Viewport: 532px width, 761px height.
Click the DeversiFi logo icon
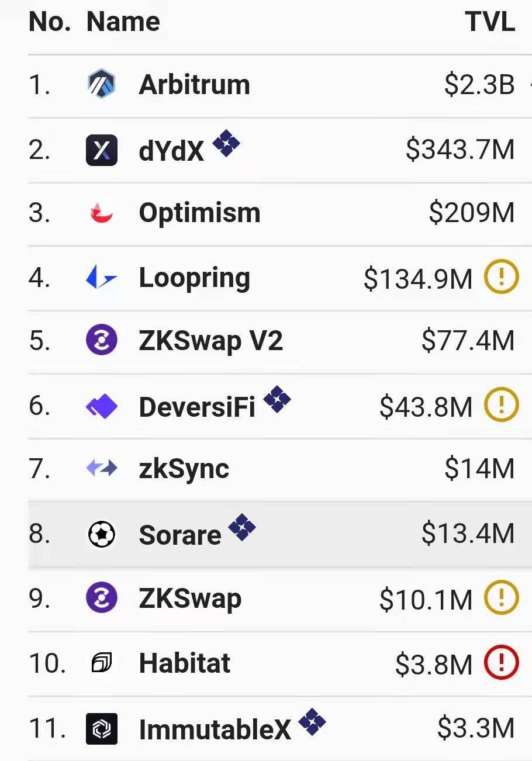(x=101, y=406)
